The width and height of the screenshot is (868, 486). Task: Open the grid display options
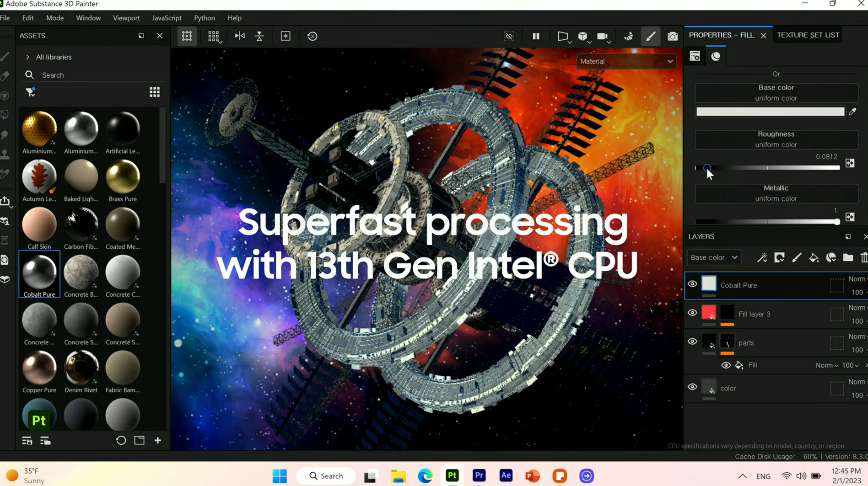(214, 36)
